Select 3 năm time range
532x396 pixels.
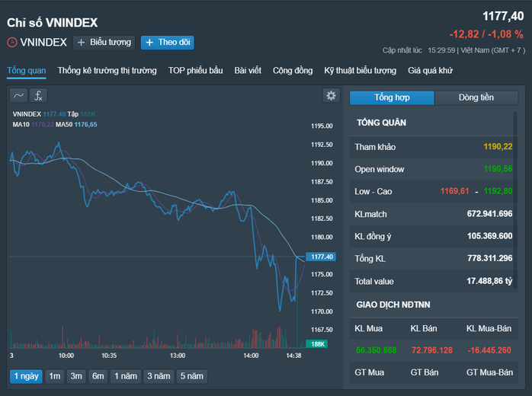tap(159, 376)
